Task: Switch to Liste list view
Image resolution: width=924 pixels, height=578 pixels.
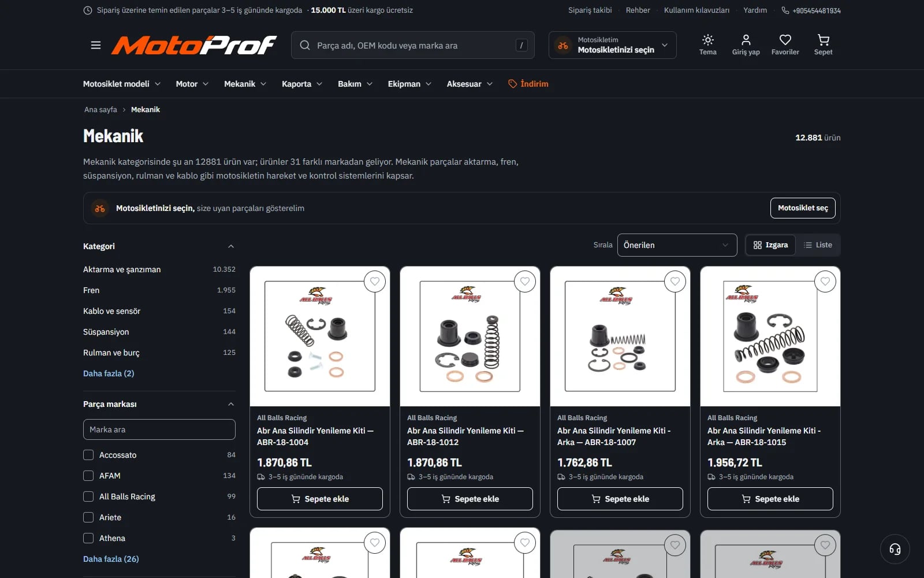Action: tap(818, 245)
